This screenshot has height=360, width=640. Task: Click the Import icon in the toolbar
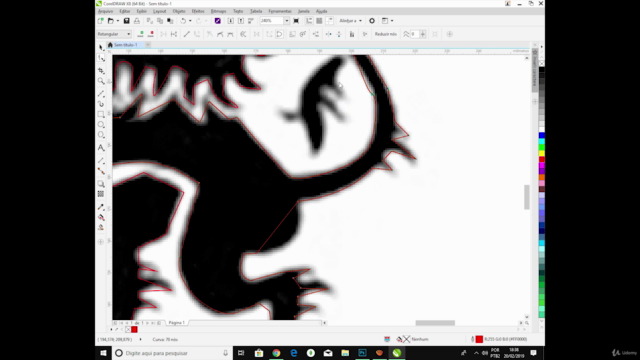(x=231, y=21)
